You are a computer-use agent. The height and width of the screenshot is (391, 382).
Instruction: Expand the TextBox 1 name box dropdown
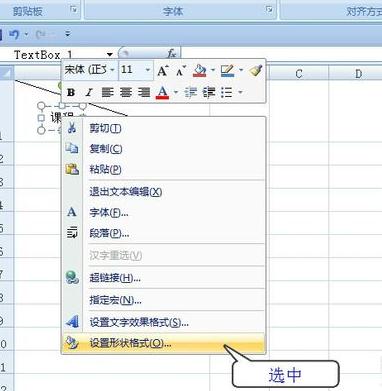click(110, 54)
